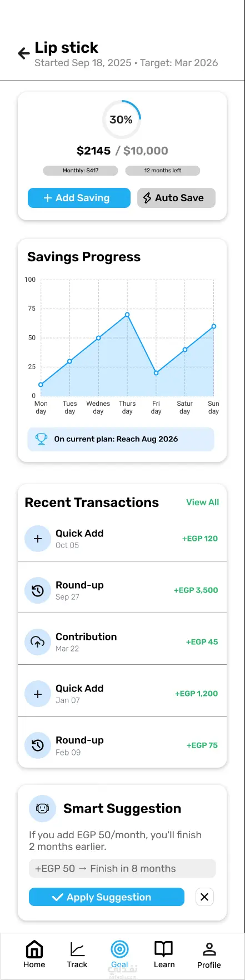Dismiss the suggestion with X button
The width and height of the screenshot is (245, 980).
(204, 897)
